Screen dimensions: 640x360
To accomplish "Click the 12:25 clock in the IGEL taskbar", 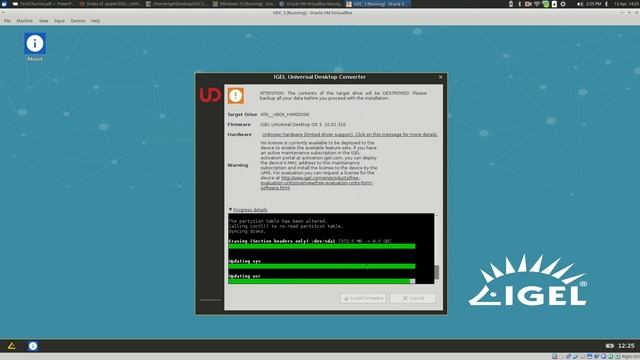I will 626,346.
